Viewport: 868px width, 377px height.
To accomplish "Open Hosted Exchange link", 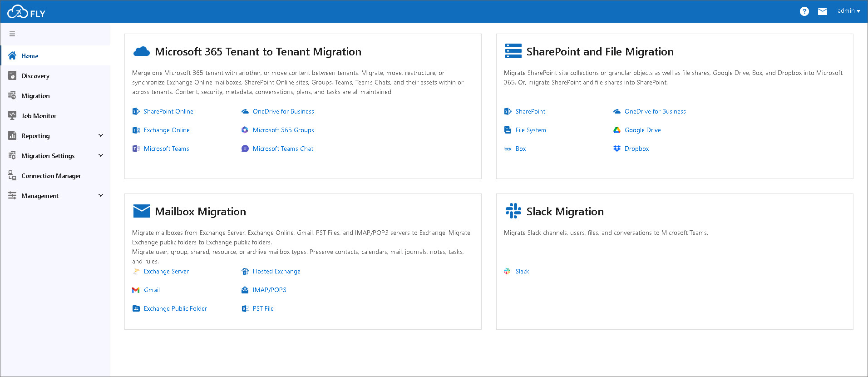I will point(276,271).
